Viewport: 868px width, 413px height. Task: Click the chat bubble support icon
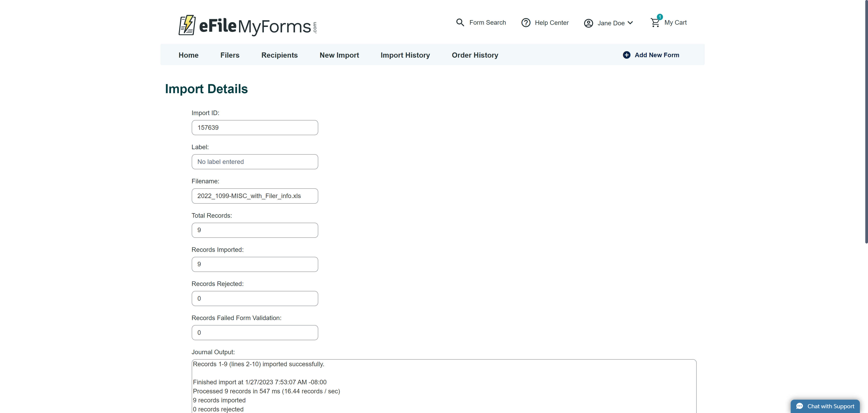point(799,406)
